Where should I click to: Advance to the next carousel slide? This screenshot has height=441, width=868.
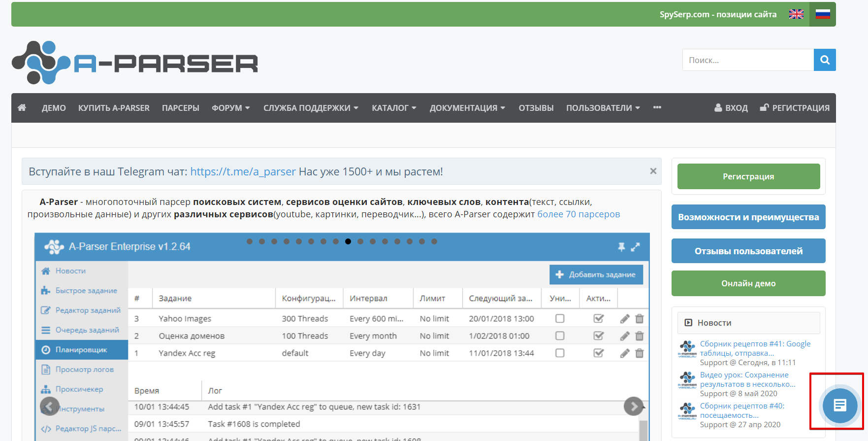pyautogui.click(x=634, y=407)
